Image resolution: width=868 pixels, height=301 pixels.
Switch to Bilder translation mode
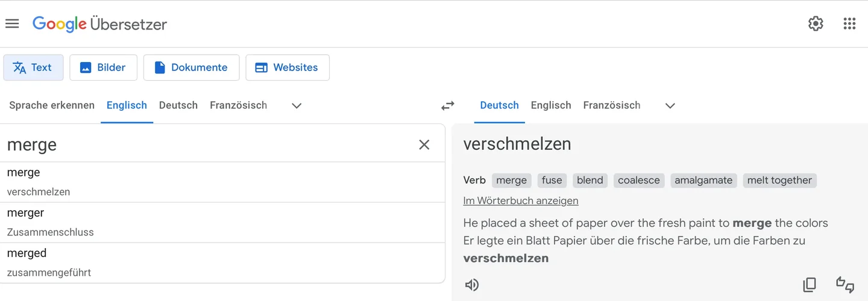[x=103, y=67]
